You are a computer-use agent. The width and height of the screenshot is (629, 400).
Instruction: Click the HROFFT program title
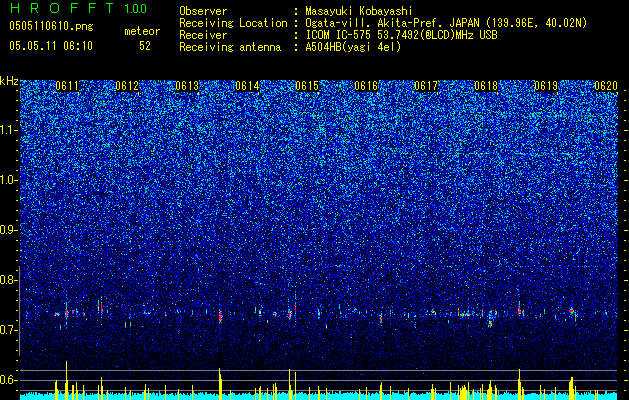(x=62, y=8)
